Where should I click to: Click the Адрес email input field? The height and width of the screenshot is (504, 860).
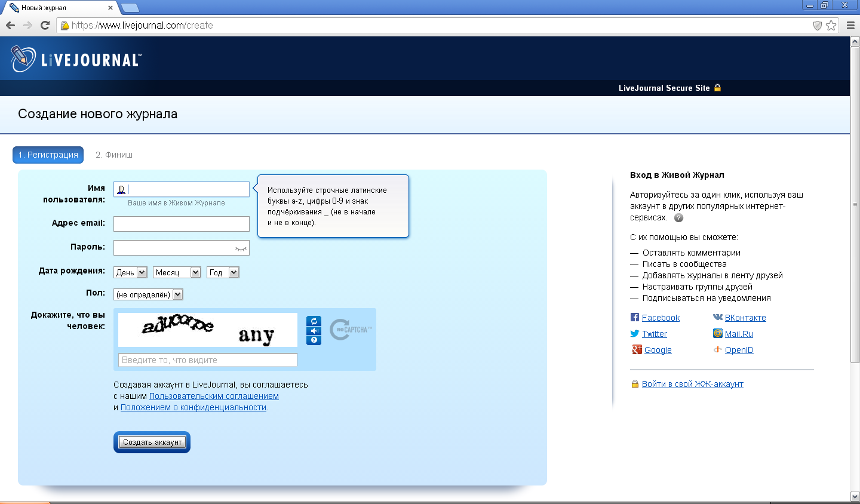(182, 224)
